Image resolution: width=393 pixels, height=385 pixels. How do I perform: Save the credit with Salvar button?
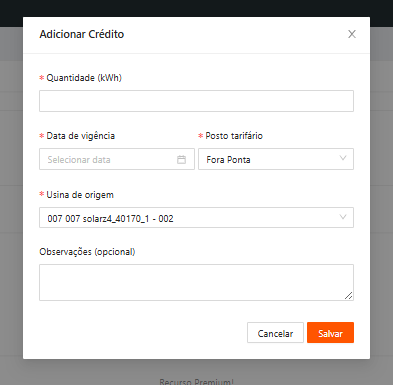[x=330, y=333]
